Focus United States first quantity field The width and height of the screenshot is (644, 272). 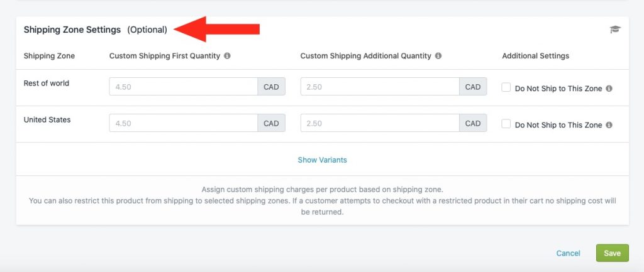pyautogui.click(x=184, y=123)
